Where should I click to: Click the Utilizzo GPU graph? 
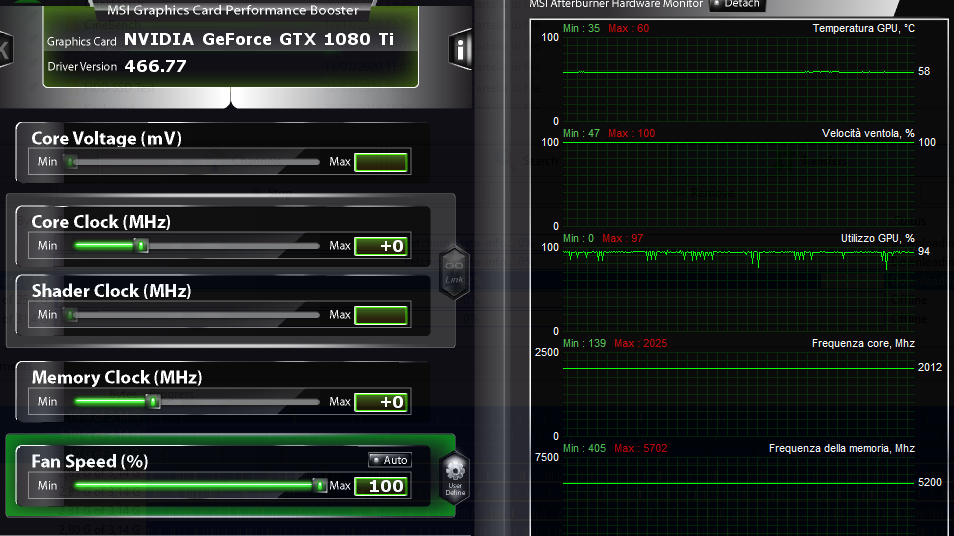coord(739,289)
